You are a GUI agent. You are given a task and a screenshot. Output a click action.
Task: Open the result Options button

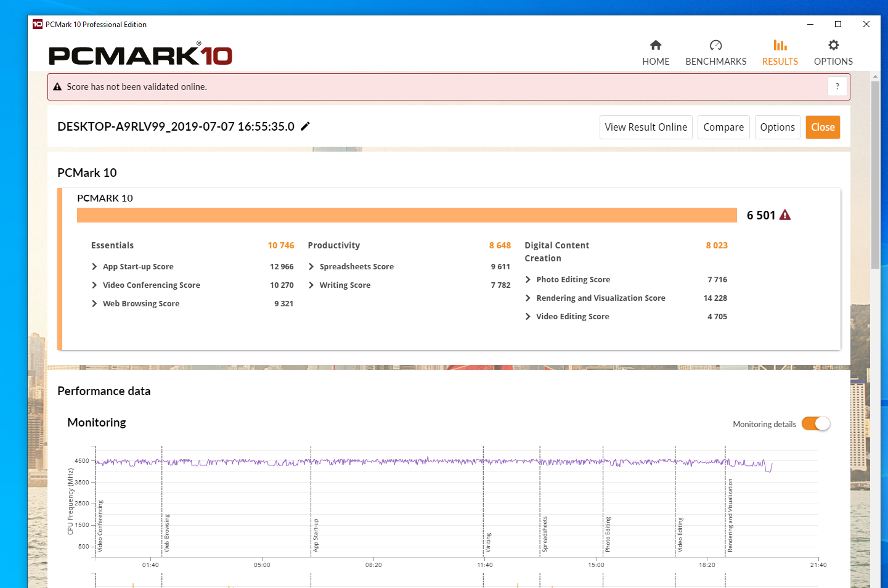coord(777,127)
